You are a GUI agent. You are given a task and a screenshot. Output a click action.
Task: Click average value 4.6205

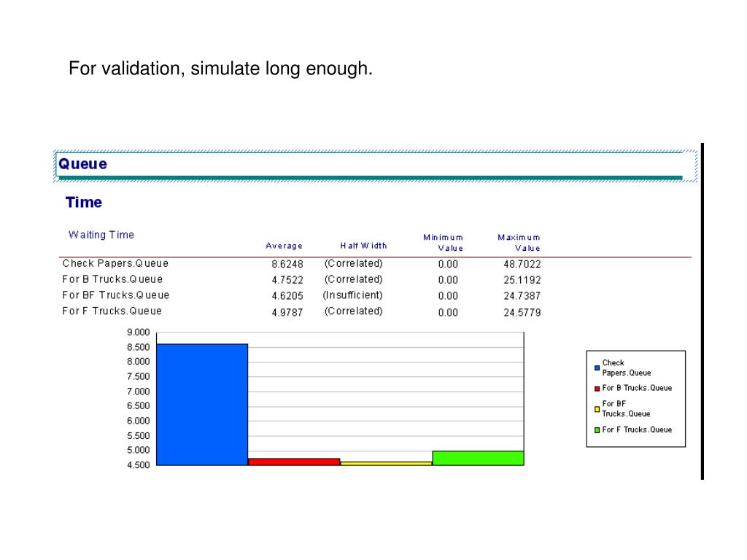click(x=287, y=296)
